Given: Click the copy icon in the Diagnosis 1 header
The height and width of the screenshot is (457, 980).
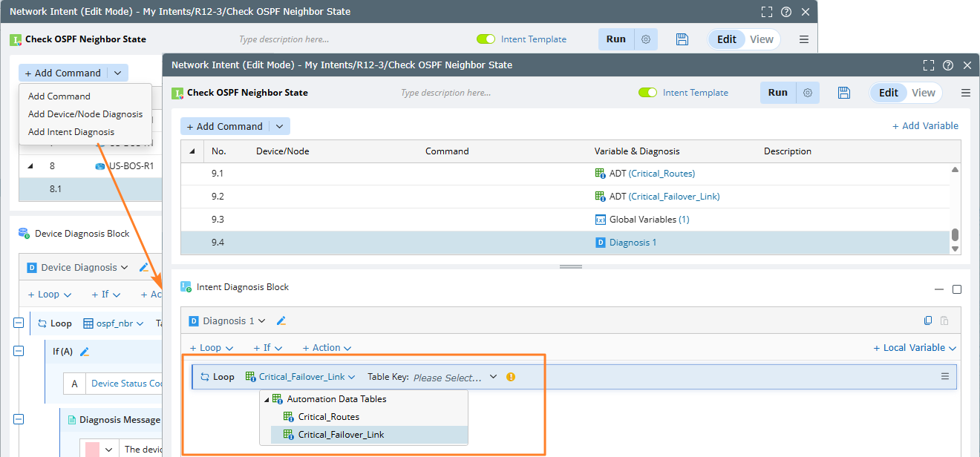Looking at the screenshot, I should [928, 321].
